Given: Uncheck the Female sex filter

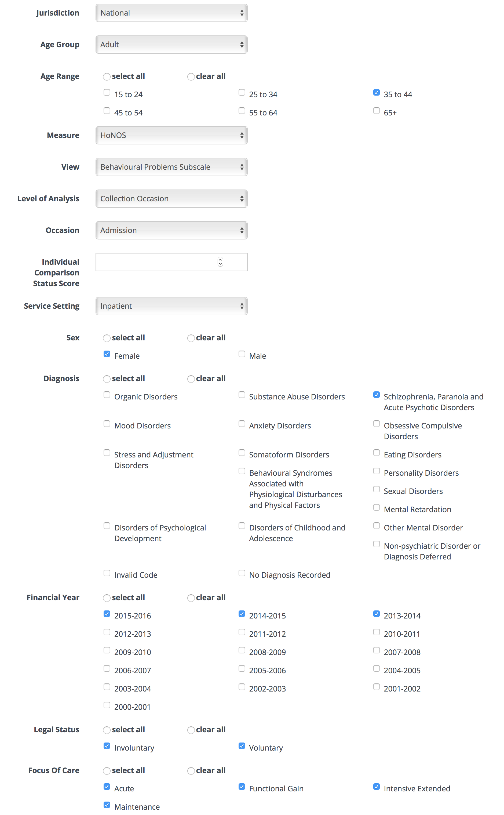Looking at the screenshot, I should point(107,354).
